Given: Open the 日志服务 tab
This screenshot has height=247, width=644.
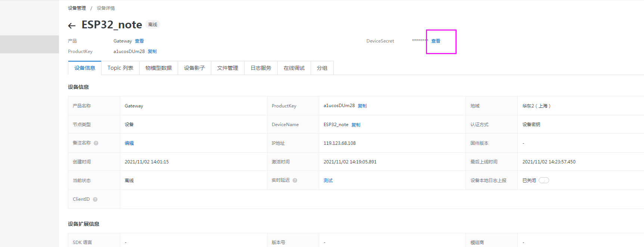Looking at the screenshot, I should pos(261,68).
